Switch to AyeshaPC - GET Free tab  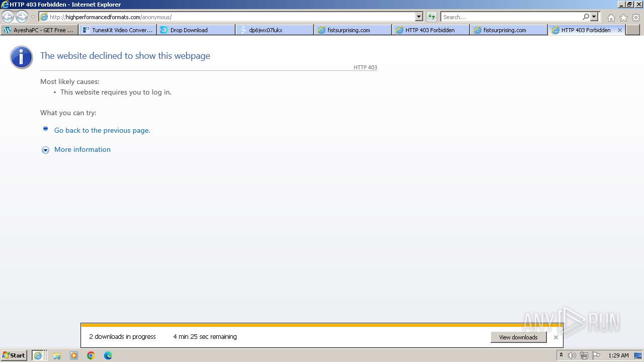(40, 30)
